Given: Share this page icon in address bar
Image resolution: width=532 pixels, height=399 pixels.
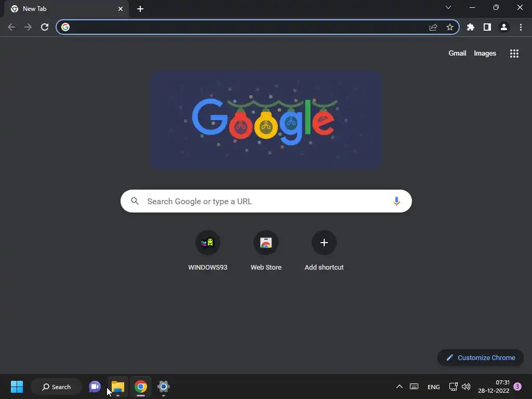Looking at the screenshot, I should pyautogui.click(x=433, y=27).
